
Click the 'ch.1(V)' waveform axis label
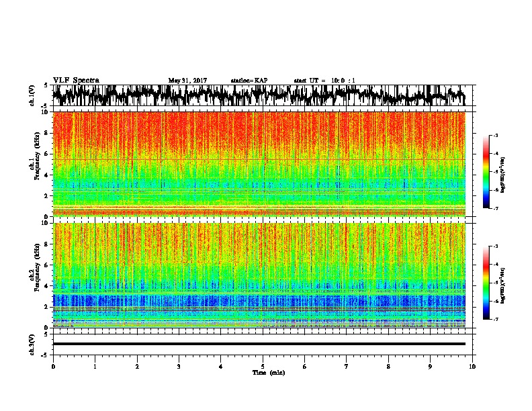pos(32,95)
